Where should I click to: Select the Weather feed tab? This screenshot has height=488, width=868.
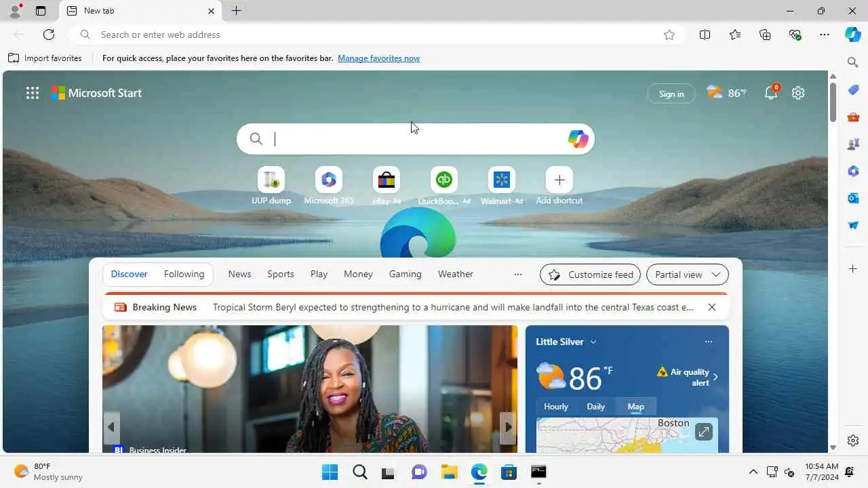pyautogui.click(x=455, y=274)
